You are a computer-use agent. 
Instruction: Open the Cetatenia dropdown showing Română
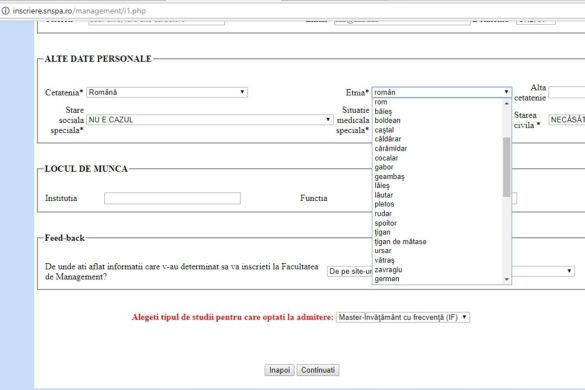click(x=167, y=92)
